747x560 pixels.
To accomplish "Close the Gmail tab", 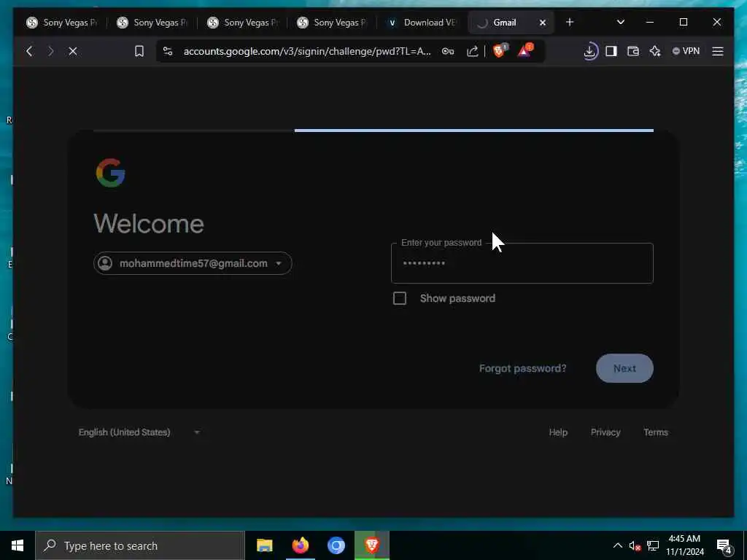I will pyautogui.click(x=543, y=23).
